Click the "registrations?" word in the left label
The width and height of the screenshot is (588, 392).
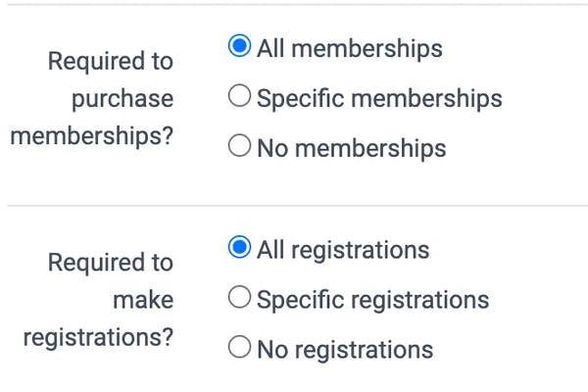(x=98, y=337)
